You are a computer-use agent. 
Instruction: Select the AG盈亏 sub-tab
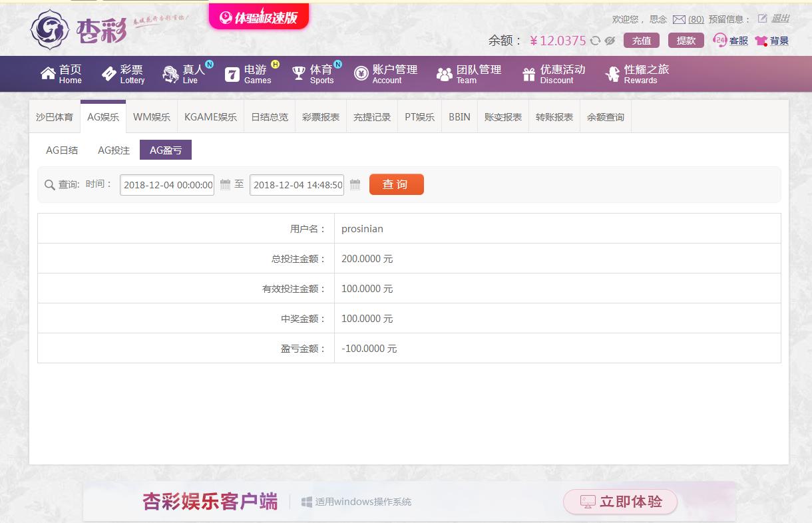166,150
